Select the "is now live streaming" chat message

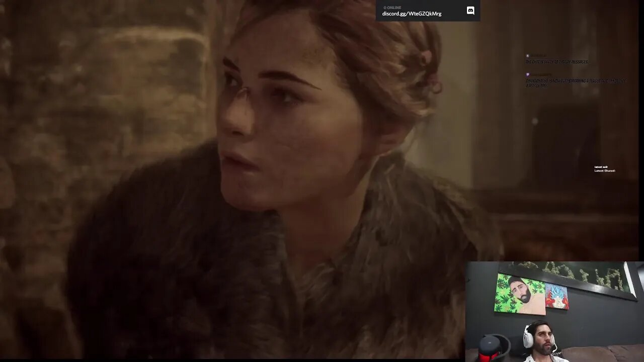(576, 83)
